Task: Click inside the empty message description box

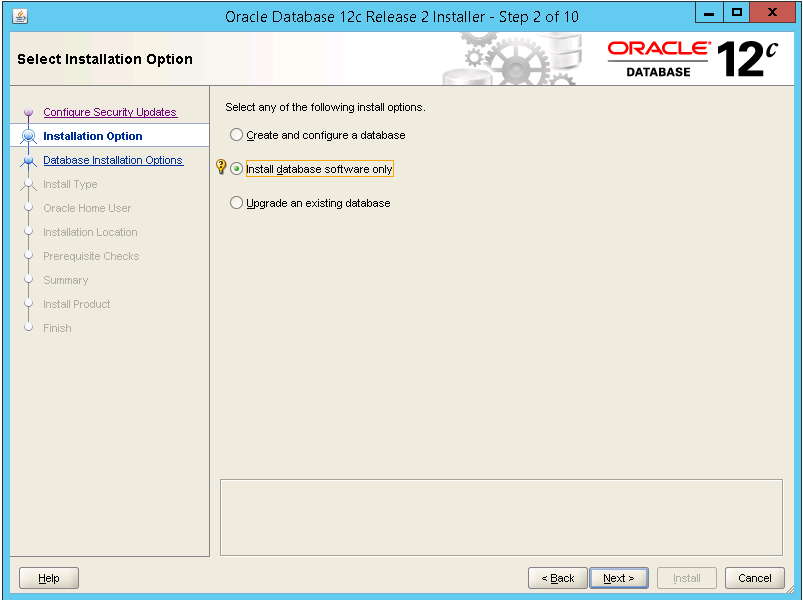Action: (500, 517)
